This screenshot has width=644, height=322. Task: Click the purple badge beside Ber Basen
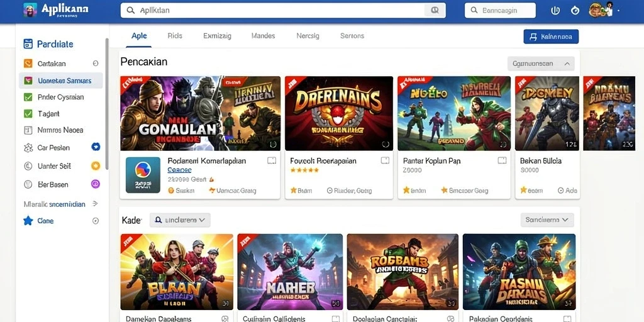pos(96,184)
